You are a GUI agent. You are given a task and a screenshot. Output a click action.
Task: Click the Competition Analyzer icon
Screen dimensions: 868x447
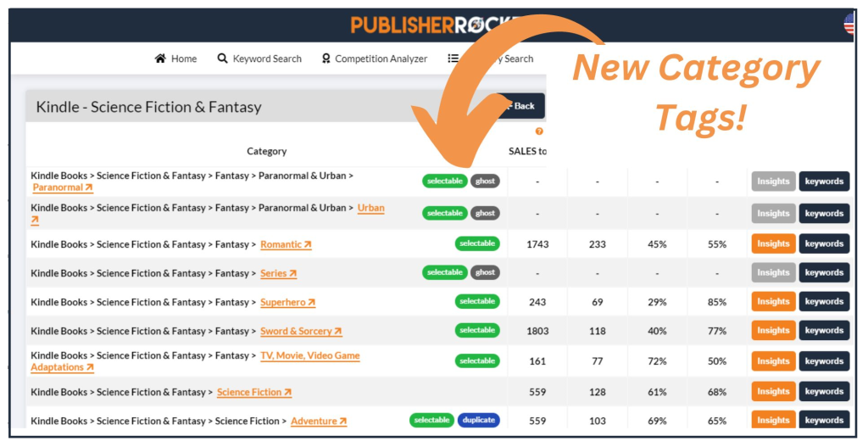(x=326, y=59)
